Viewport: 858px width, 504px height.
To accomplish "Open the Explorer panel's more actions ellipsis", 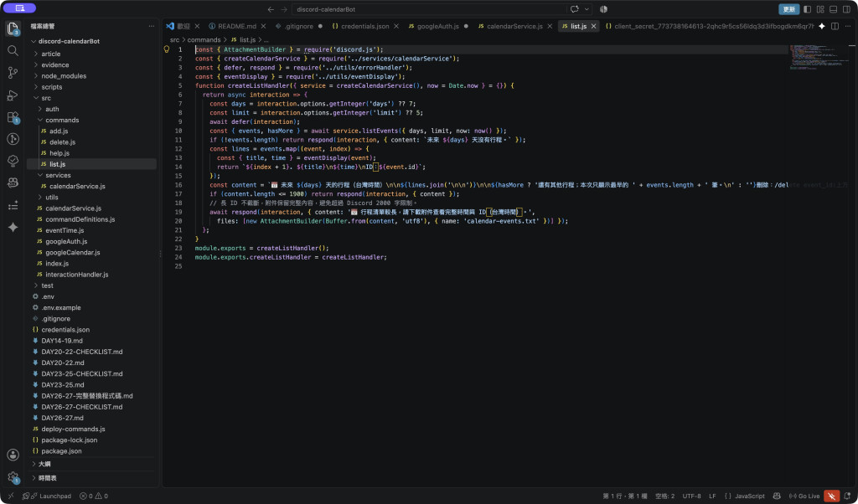I will (152, 26).
